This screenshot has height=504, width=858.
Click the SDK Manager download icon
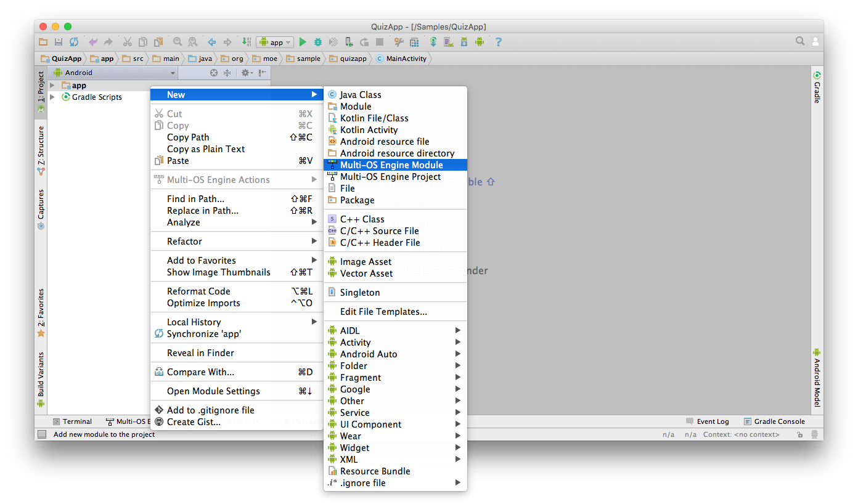[464, 42]
